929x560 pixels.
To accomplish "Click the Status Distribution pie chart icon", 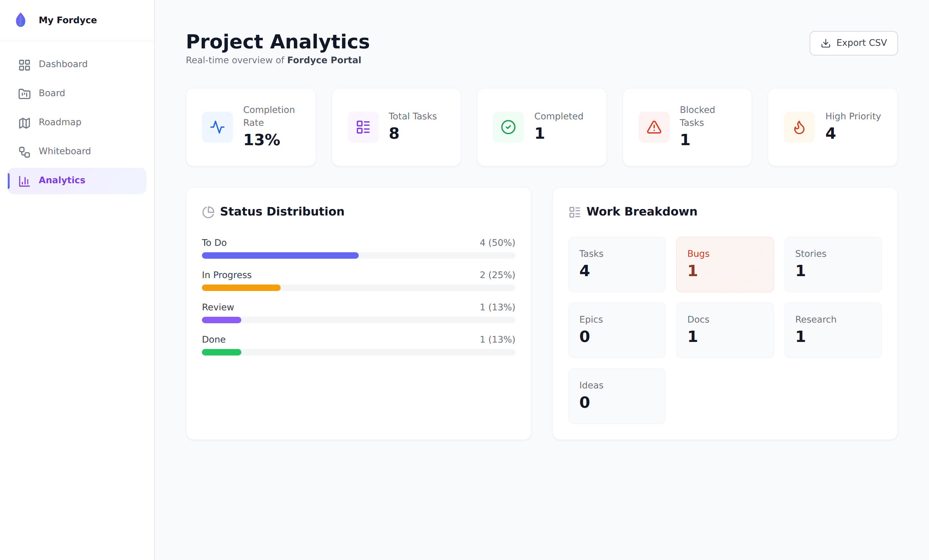I will click(208, 212).
